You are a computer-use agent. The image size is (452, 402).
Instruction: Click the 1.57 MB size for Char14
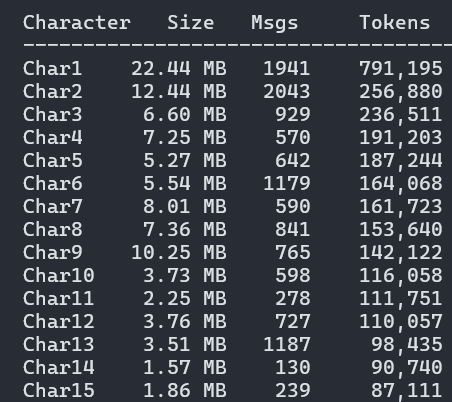[x=185, y=367]
